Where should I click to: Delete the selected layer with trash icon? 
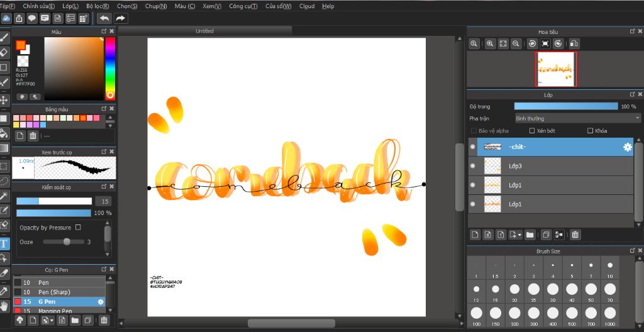click(575, 235)
